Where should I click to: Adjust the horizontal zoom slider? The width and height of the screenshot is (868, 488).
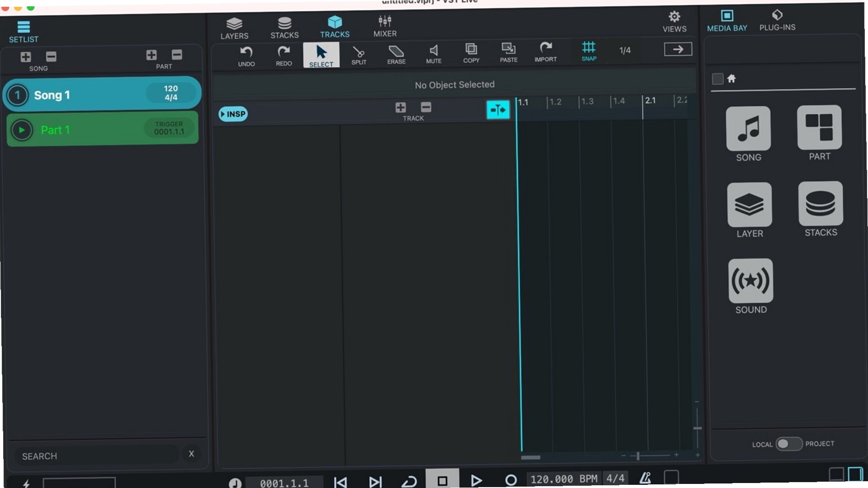[649, 456]
